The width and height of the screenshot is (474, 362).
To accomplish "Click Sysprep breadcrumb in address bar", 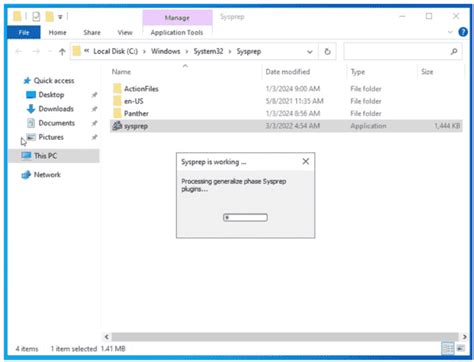I will tap(249, 51).
